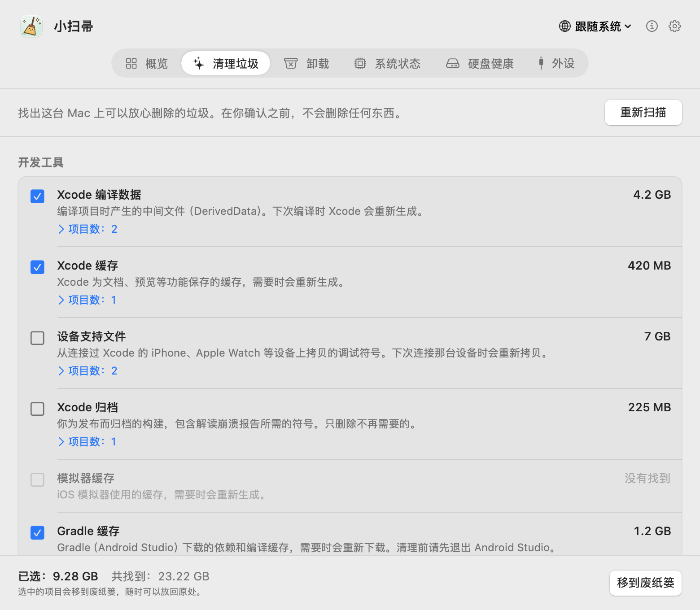Click the 小扫帚 broom app icon
Image resolution: width=700 pixels, height=610 pixels.
[31, 26]
